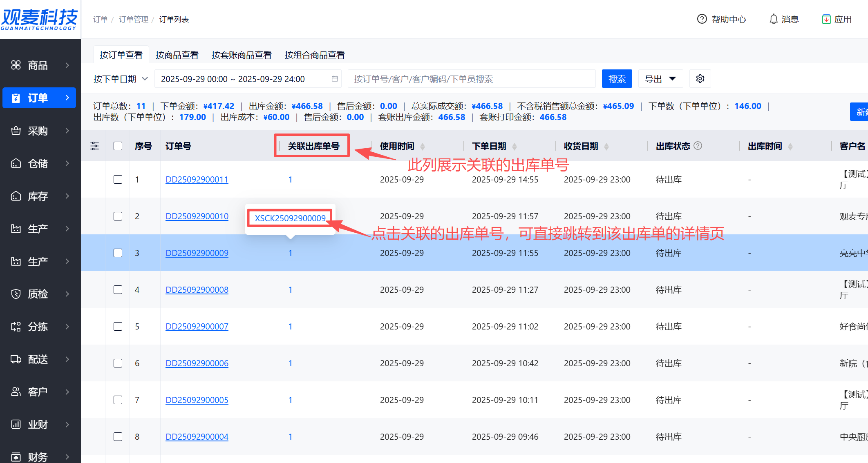Switch to the 按商品查看 tab

click(x=177, y=55)
